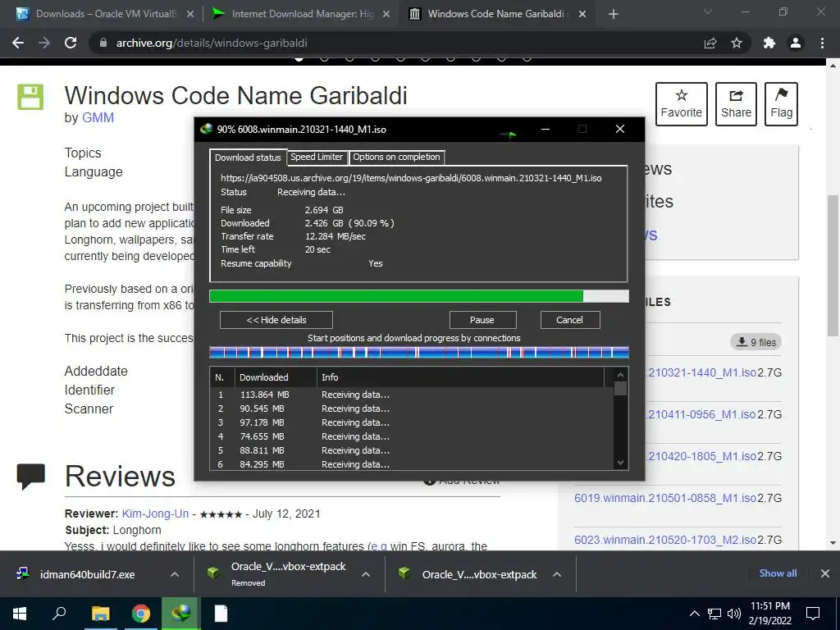Click the Hide details button
This screenshot has width=840, height=630.
tap(276, 320)
